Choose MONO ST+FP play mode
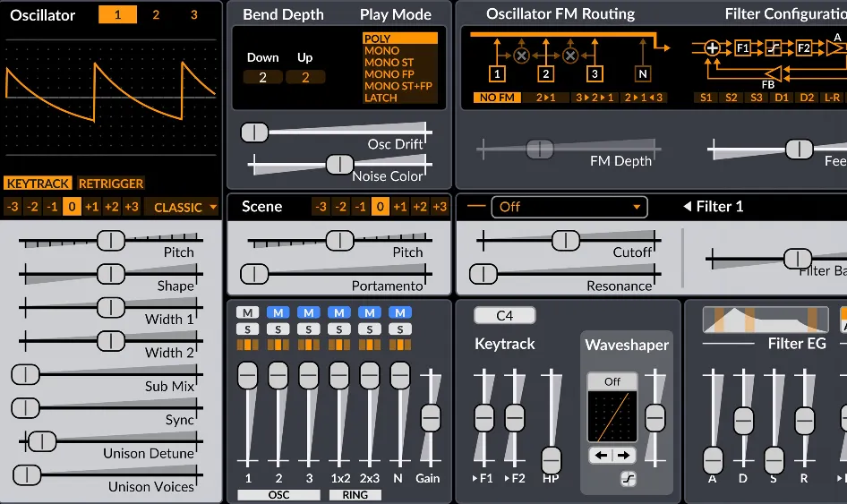The image size is (847, 504). click(x=399, y=86)
